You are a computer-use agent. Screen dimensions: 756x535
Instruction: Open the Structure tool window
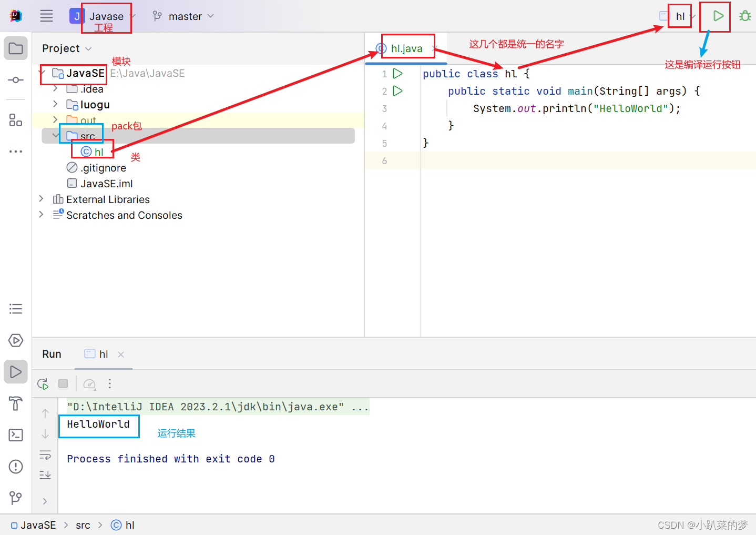click(x=16, y=120)
